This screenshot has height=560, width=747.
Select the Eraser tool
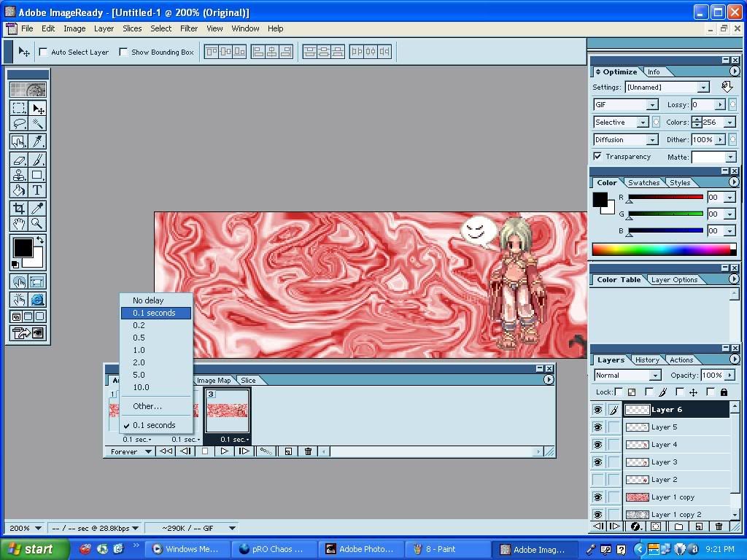point(19,160)
